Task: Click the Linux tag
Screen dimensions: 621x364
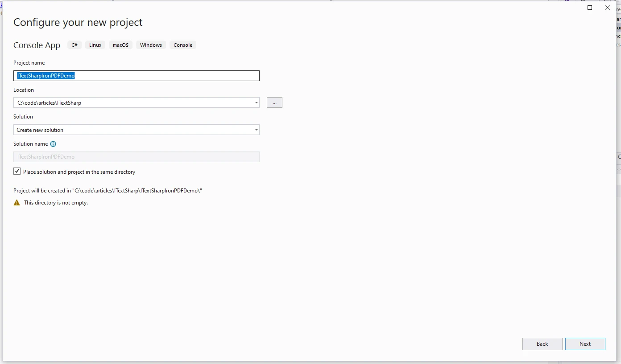Action: (95, 45)
